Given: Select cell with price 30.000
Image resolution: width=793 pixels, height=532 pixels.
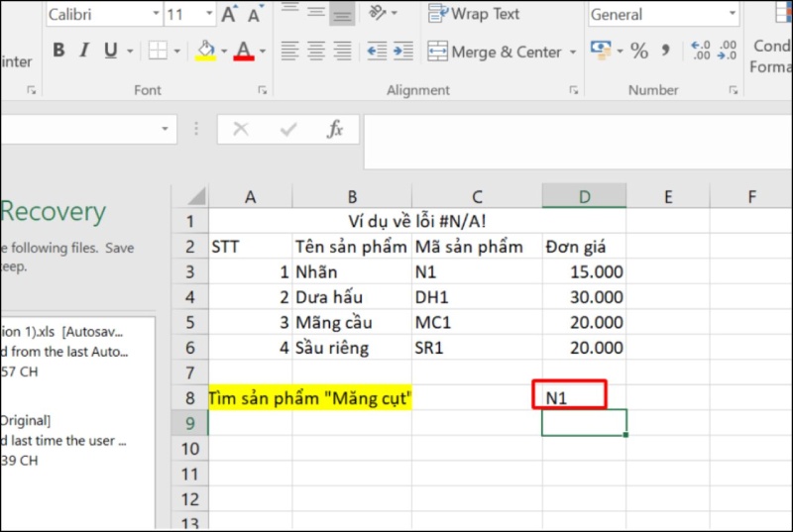Looking at the screenshot, I should [584, 296].
